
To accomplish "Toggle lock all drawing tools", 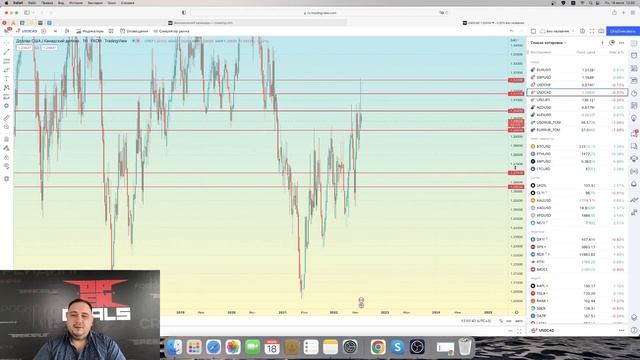I will 7,157.
